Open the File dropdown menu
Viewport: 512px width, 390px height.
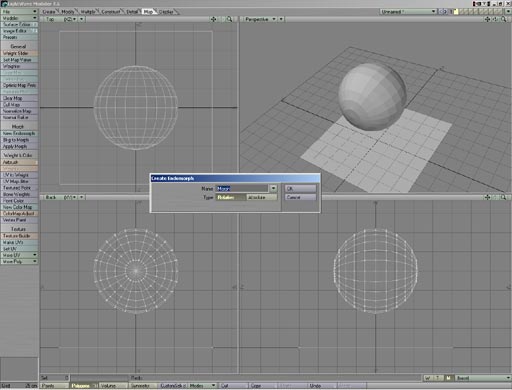[19, 11]
